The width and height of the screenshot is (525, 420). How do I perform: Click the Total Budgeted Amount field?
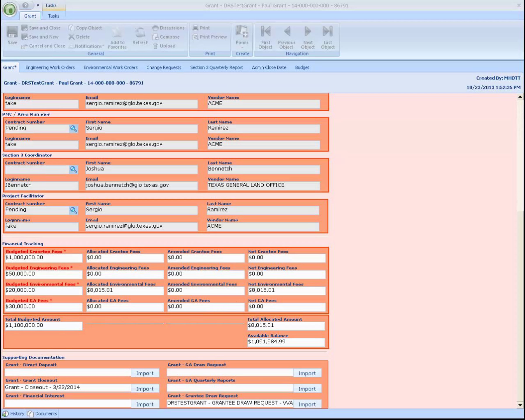tap(44, 326)
